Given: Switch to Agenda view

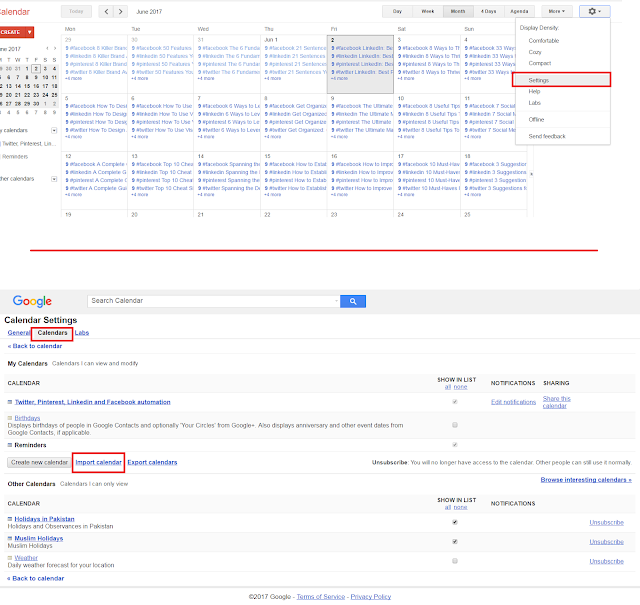Looking at the screenshot, I should click(519, 11).
